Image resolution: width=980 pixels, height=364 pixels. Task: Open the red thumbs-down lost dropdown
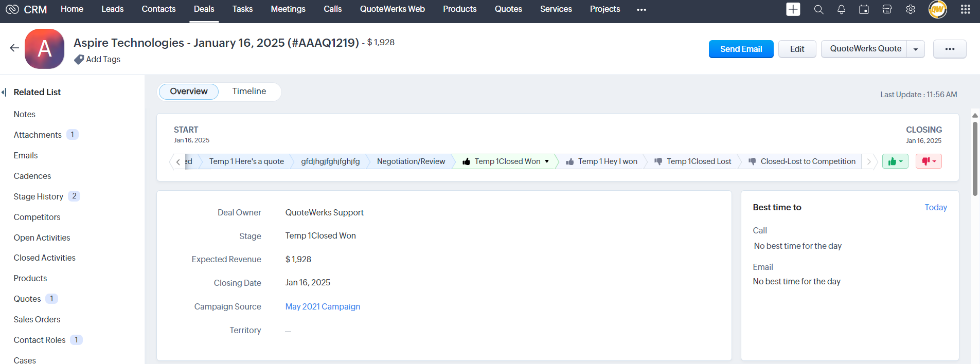929,161
